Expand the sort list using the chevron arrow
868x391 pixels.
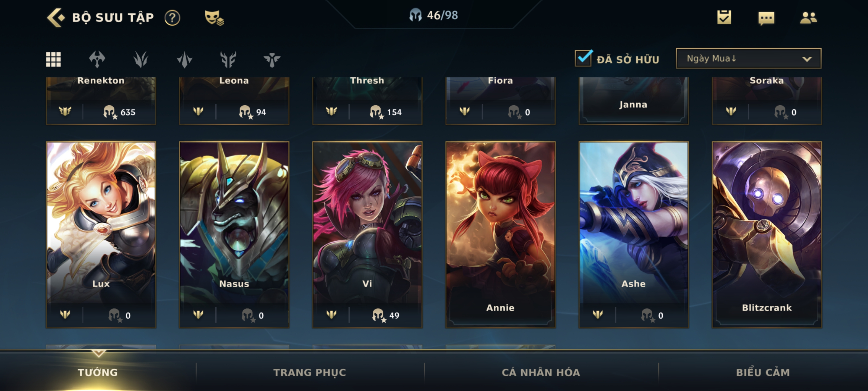[807, 59]
